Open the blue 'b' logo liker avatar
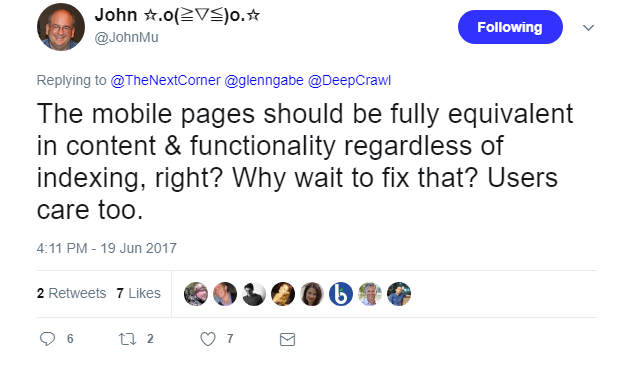 tap(341, 294)
